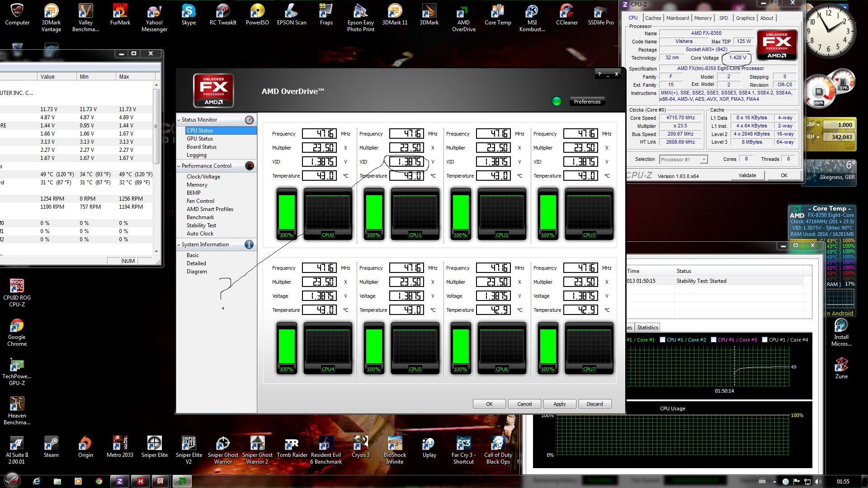
Task: Open the Origin desktop shortcut
Action: coord(85,447)
